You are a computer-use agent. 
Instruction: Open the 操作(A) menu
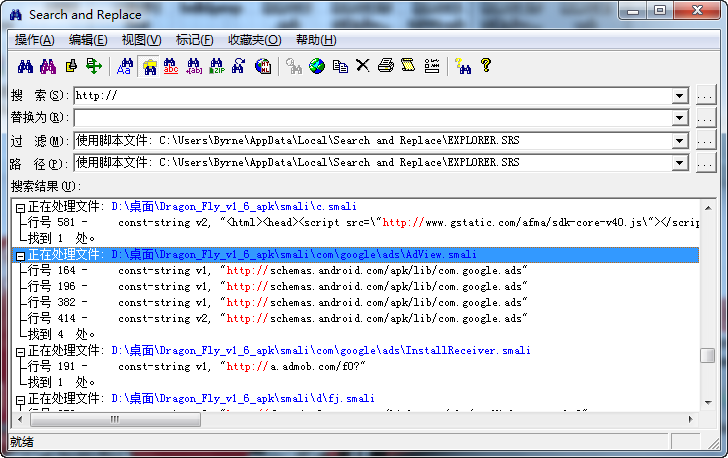(34, 40)
